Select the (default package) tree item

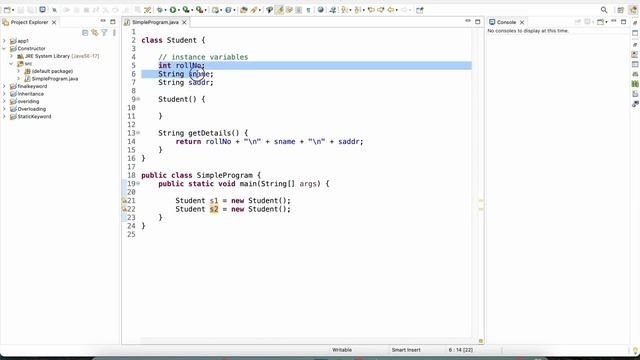click(x=52, y=71)
